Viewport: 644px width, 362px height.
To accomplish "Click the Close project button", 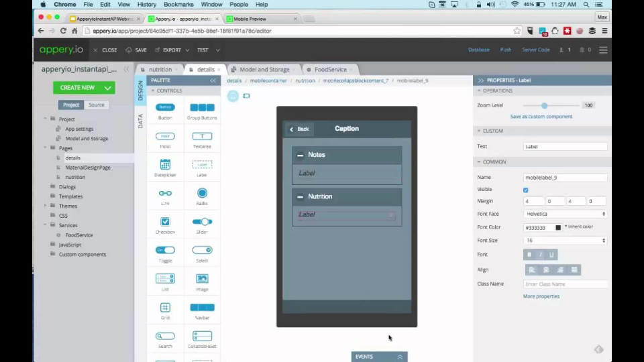I will pos(105,50).
